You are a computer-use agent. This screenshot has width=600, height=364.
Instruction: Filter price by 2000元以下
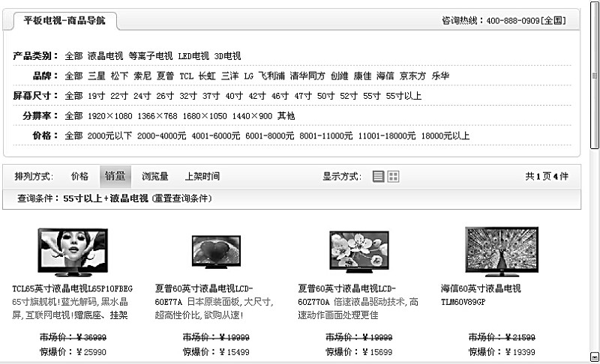pyautogui.click(x=109, y=136)
